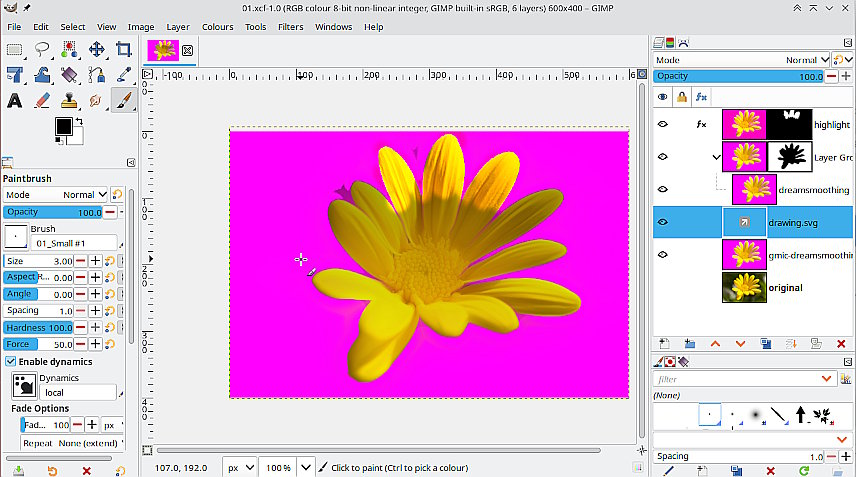Select the Crop tool
The height and width of the screenshot is (477, 856).
tap(124, 49)
